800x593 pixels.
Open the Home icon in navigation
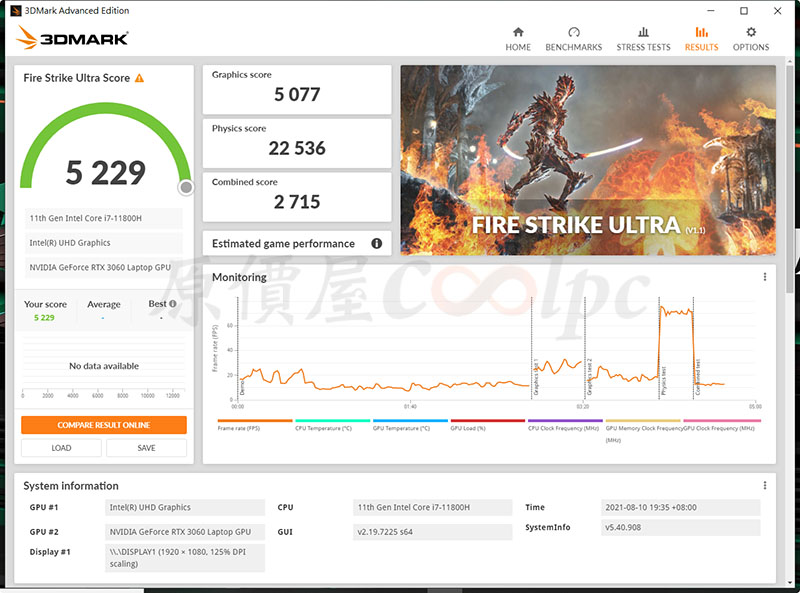tap(518, 32)
